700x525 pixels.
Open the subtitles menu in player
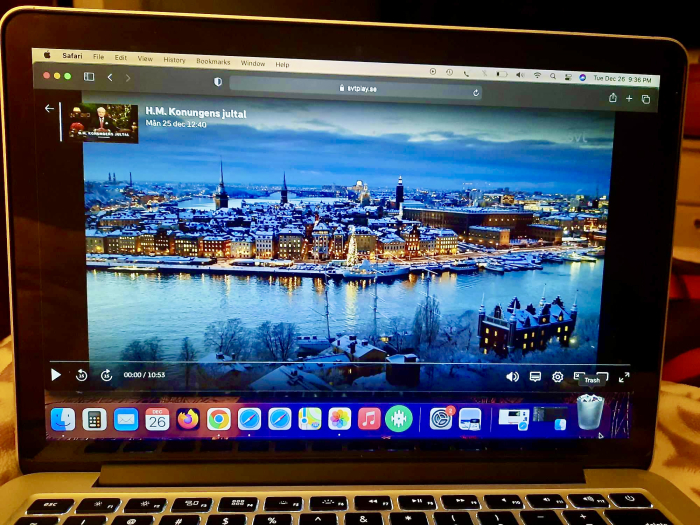click(x=535, y=377)
